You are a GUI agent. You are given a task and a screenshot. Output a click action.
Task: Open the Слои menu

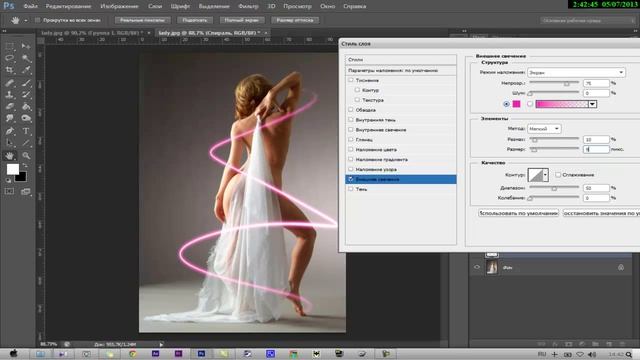click(155, 6)
